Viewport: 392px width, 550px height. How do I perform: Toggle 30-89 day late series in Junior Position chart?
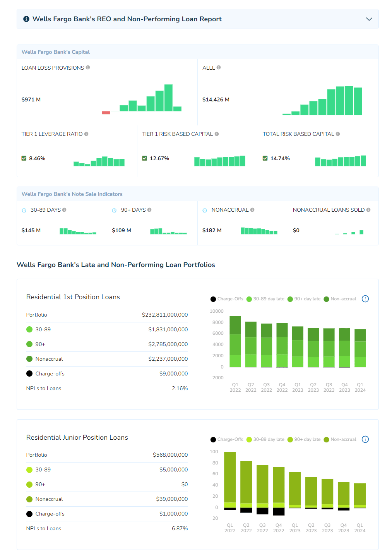pos(265,439)
